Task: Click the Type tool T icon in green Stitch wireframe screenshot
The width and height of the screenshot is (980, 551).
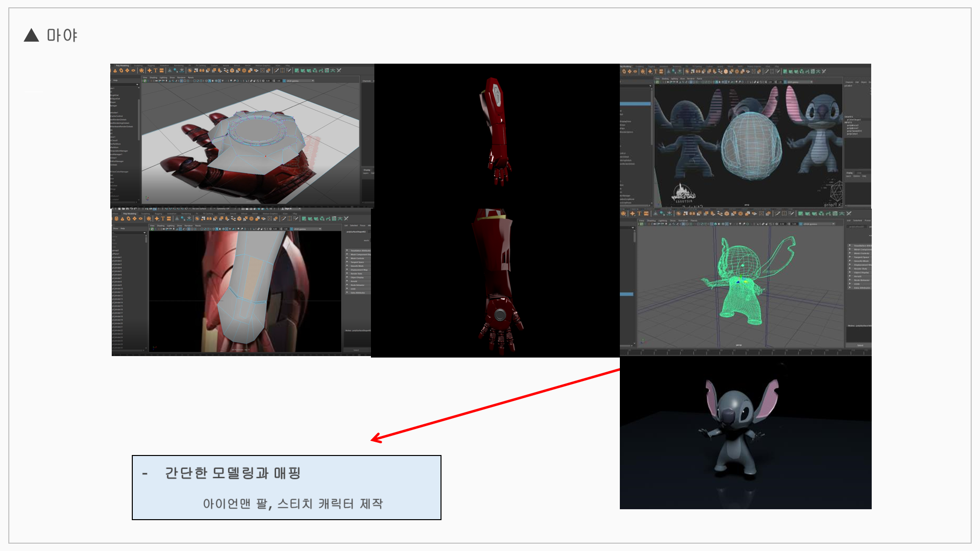Action: pos(639,214)
